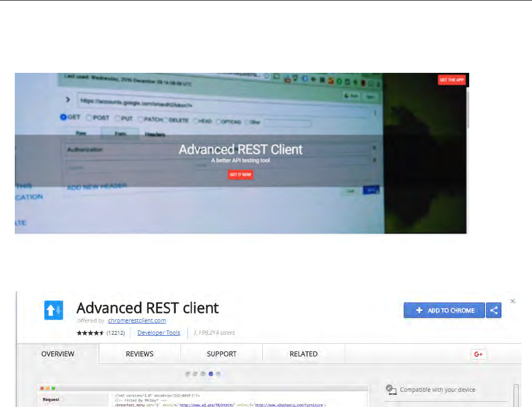This screenshot has height=407, width=532.
Task: Expand the URL editor chevron arrow
Action: coord(68,99)
